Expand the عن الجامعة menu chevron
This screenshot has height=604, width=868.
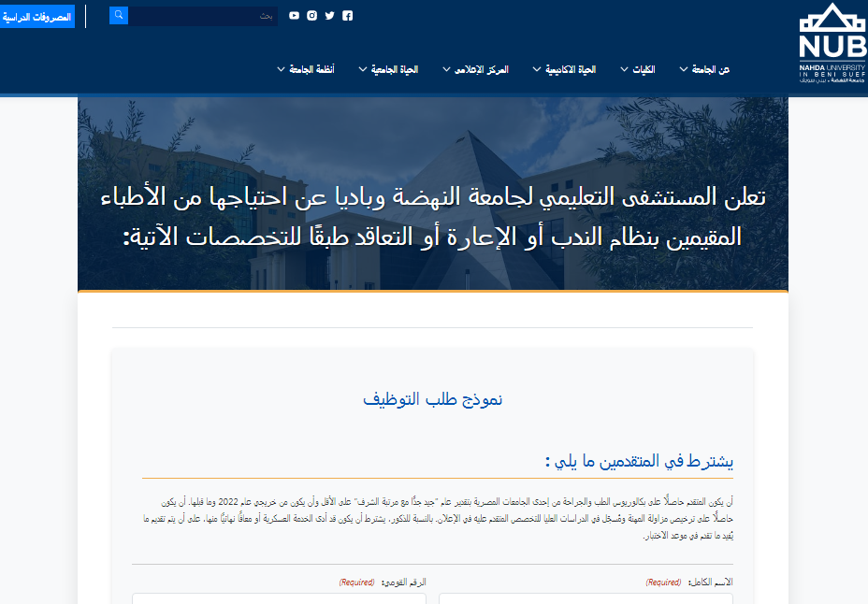pos(683,70)
